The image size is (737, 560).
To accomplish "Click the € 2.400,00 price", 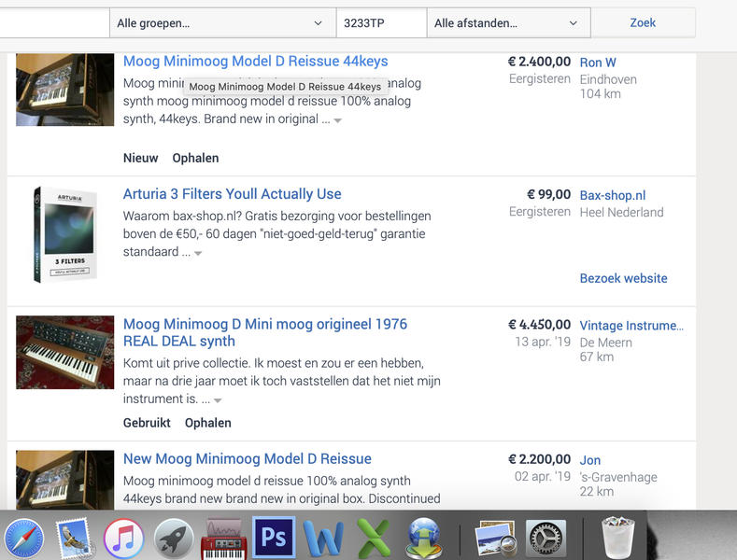I will click(539, 62).
